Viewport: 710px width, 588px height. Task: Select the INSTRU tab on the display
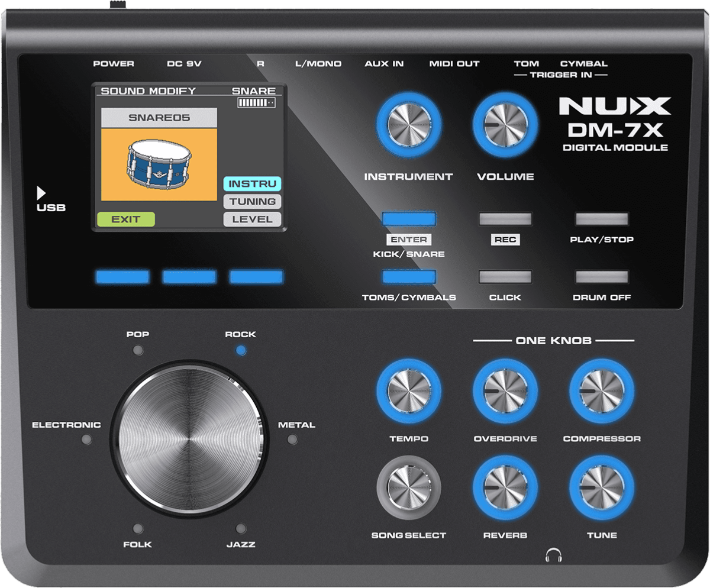pos(252,184)
